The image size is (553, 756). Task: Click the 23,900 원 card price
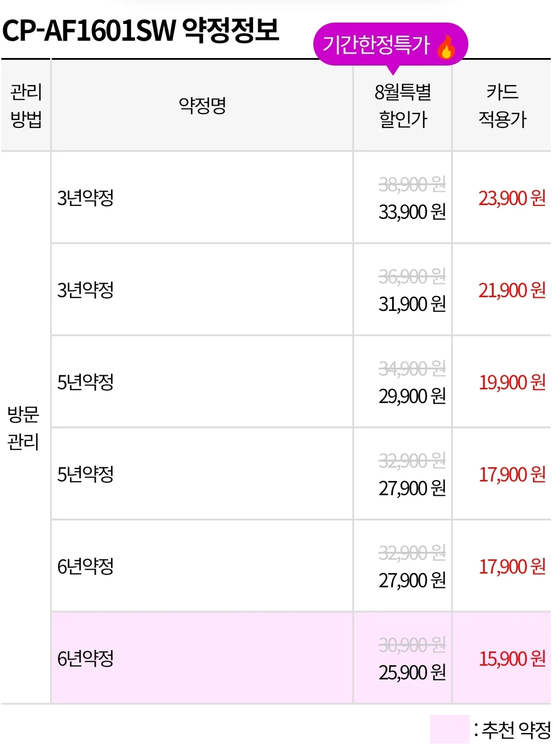click(512, 198)
